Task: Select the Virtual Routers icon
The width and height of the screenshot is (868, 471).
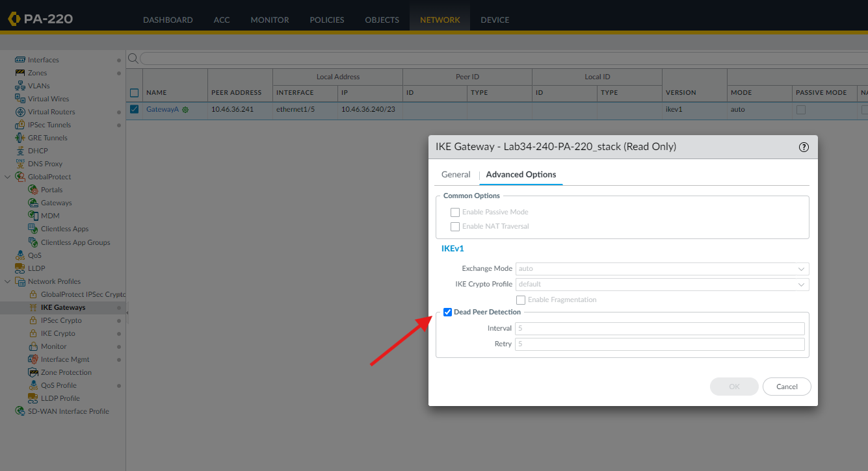Action: (20, 112)
